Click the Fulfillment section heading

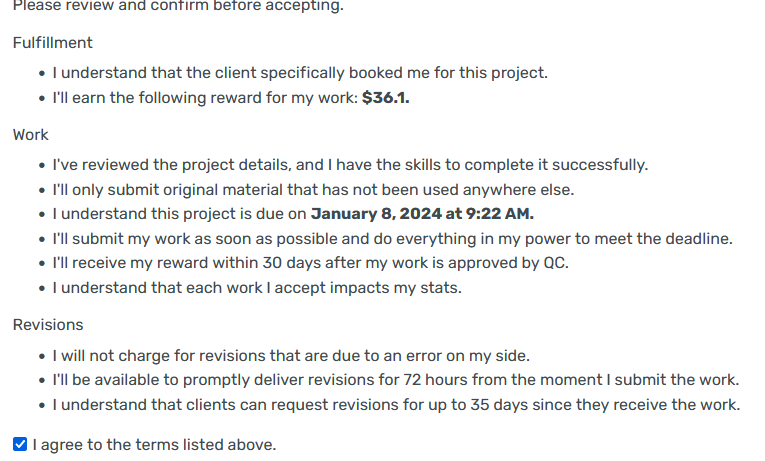tap(53, 43)
